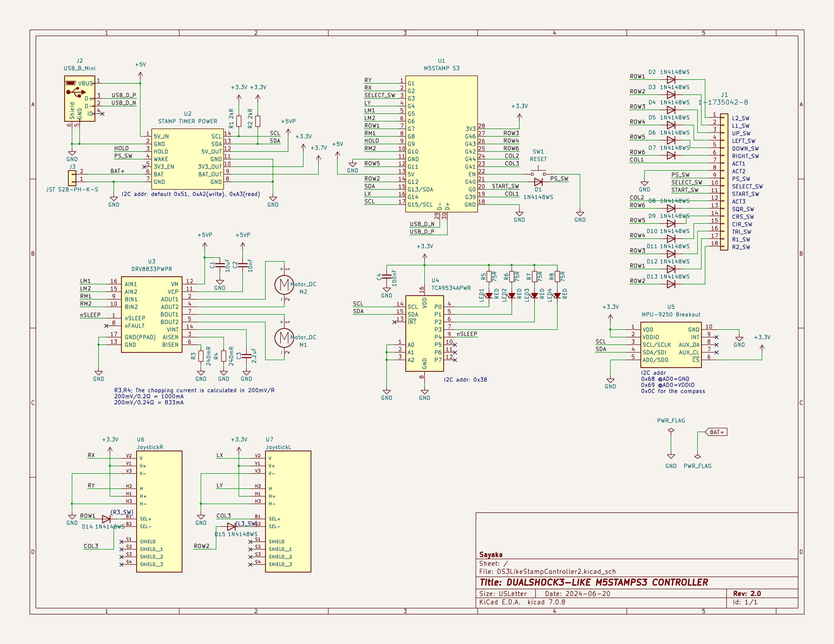Click the JoystickR component body U6
Image resolution: width=834 pixels, height=644 pixels.
(159, 511)
